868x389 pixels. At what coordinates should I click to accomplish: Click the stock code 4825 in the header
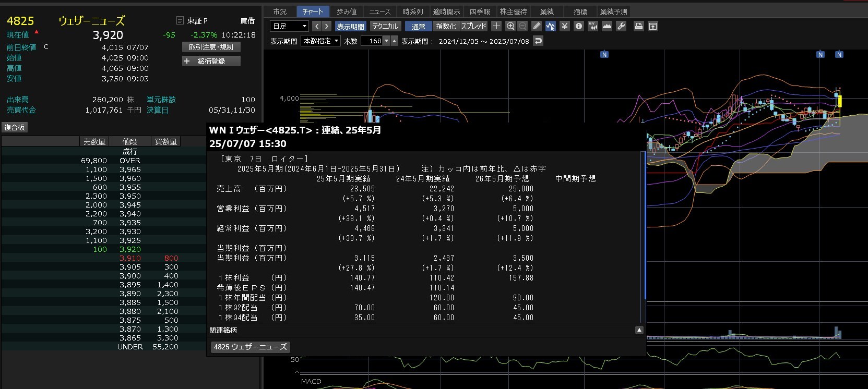coord(20,21)
